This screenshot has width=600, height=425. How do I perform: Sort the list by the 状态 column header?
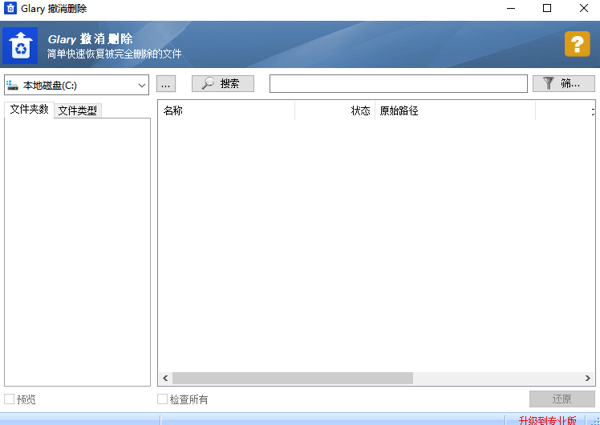(335, 111)
